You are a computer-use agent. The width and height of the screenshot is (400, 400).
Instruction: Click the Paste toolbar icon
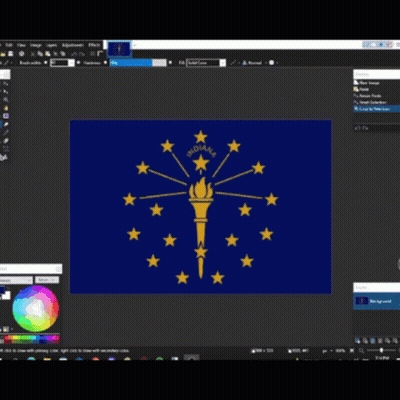(x=48, y=54)
